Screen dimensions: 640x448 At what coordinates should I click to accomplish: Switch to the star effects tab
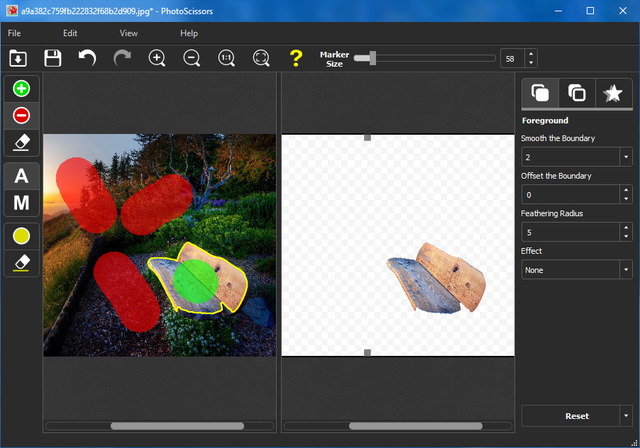click(613, 93)
